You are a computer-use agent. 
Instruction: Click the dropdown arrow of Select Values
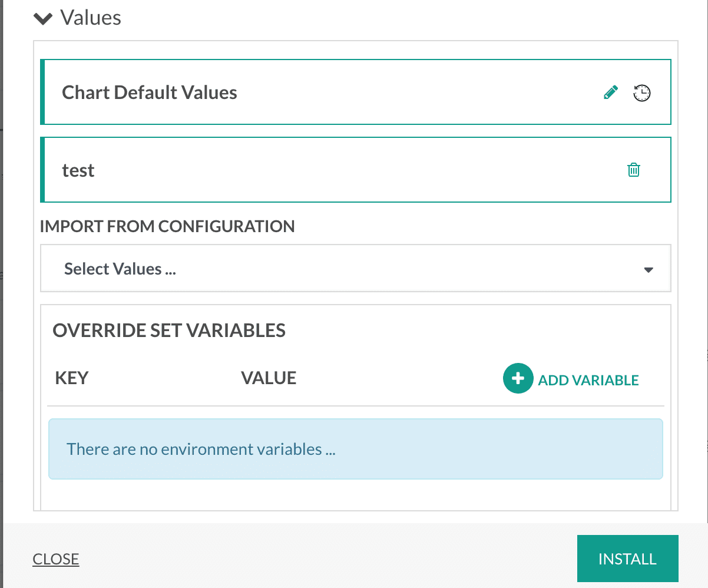(x=649, y=270)
